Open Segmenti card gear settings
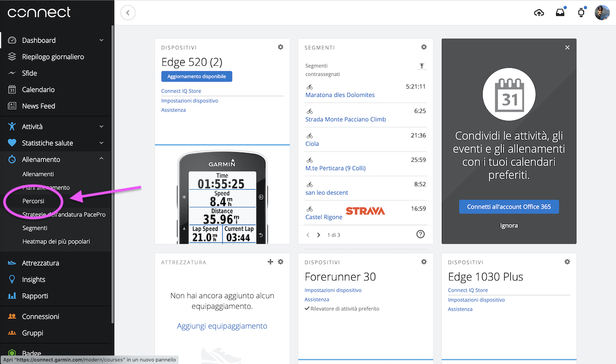This screenshot has height=364, width=616. [x=423, y=47]
